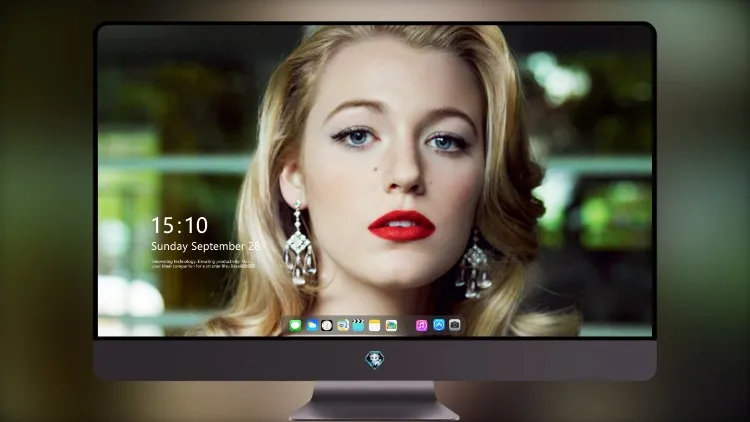Open the Clock app in the dock
750x422 pixels.
(x=327, y=326)
